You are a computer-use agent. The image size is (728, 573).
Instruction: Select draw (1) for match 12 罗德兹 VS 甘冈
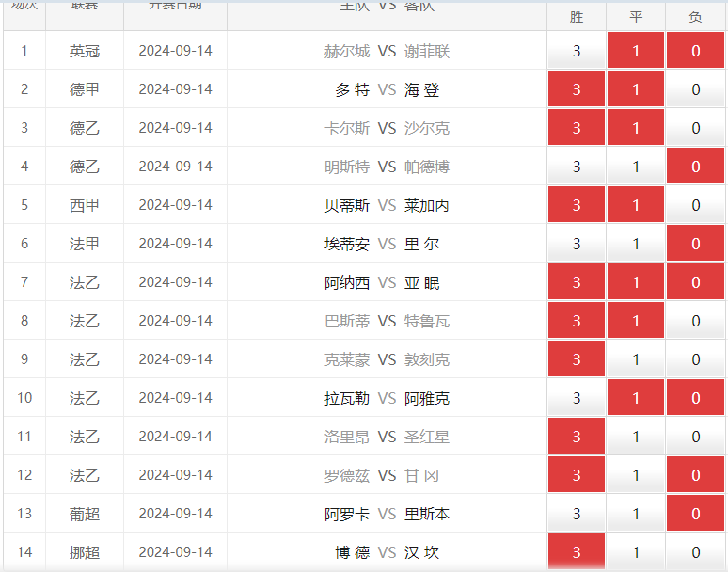point(636,474)
